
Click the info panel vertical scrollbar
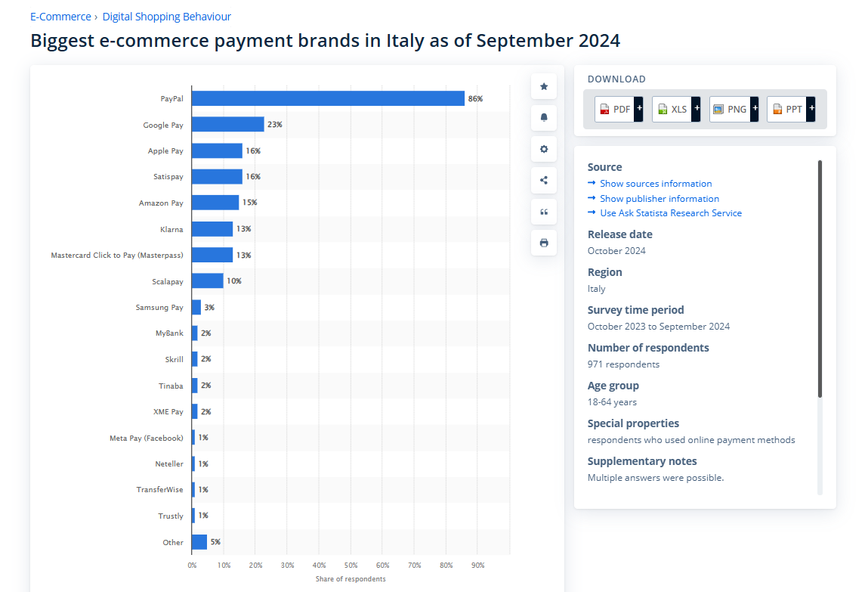click(x=820, y=278)
